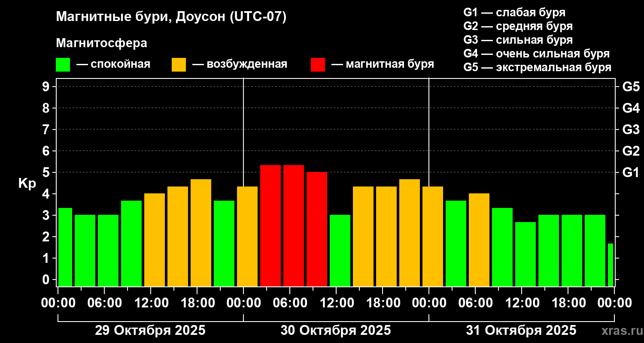The width and height of the screenshot is (644, 343).
Task: Click the right-axis 'G2' level label
Action: pos(631,151)
